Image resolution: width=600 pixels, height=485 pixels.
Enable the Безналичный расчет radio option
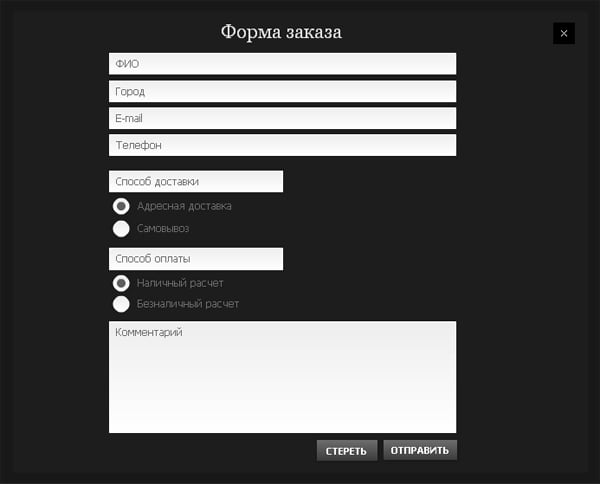pyautogui.click(x=121, y=304)
